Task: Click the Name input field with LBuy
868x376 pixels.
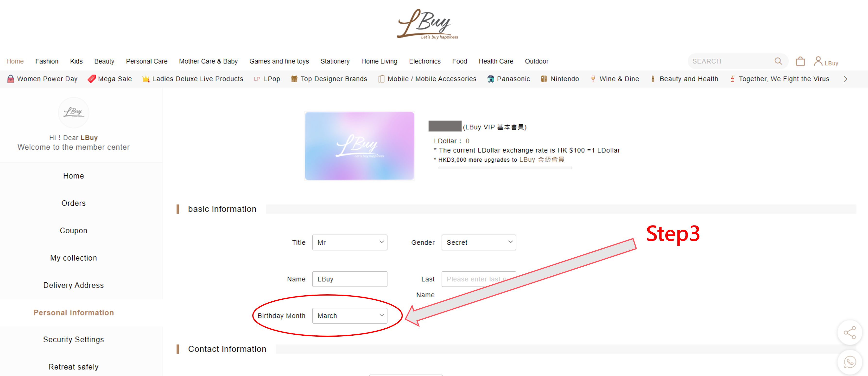Action: [x=349, y=279]
